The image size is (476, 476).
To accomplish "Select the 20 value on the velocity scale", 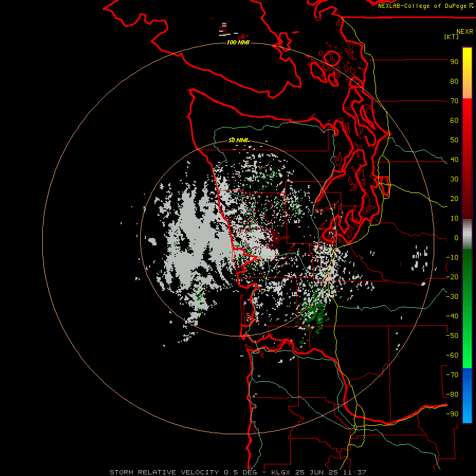I will [454, 199].
